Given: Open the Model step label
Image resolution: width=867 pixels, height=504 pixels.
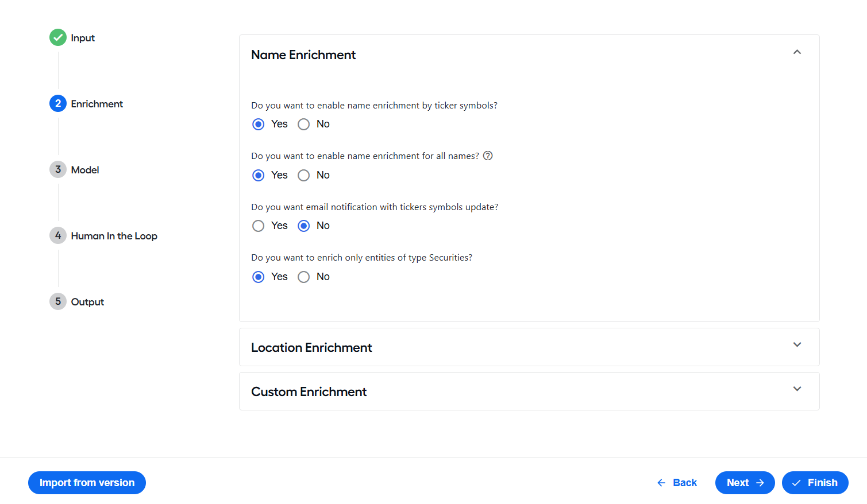Looking at the screenshot, I should (x=85, y=170).
